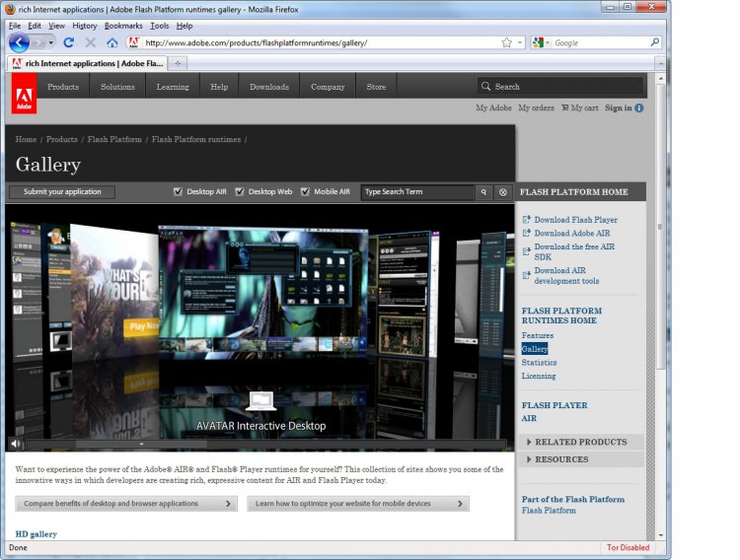Click the What's Your Play Now thumbnail
Screen dimensions: 740x560
click(x=114, y=292)
